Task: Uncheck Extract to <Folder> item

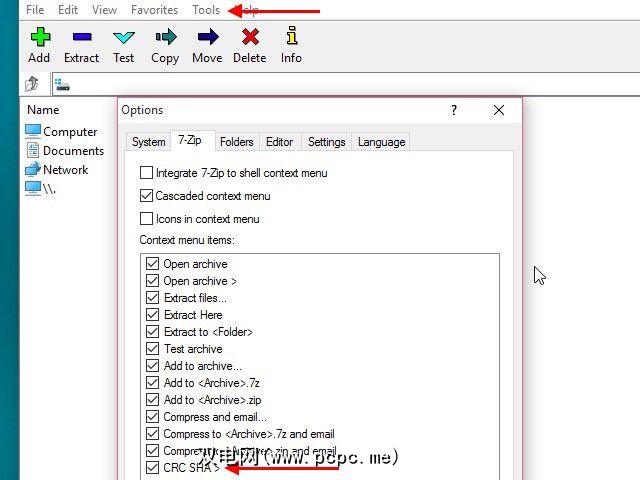Action: 152,332
